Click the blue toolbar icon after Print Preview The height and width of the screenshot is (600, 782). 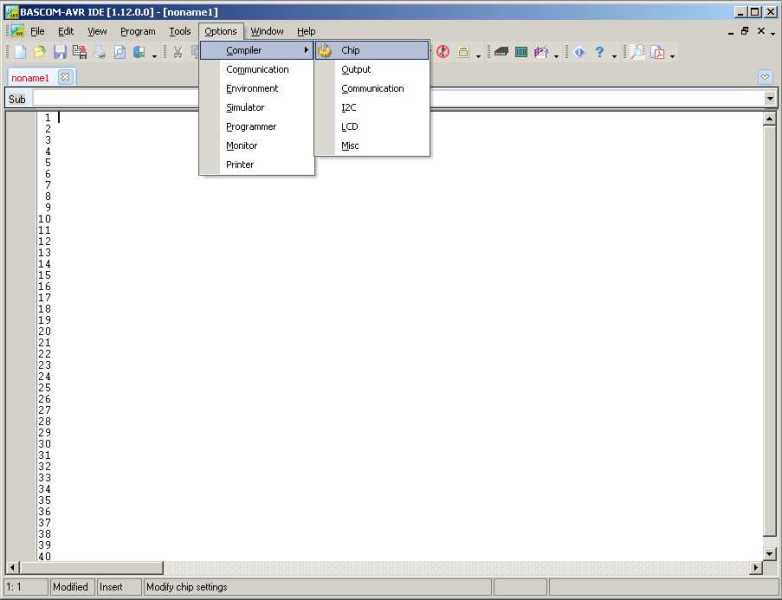[139, 51]
